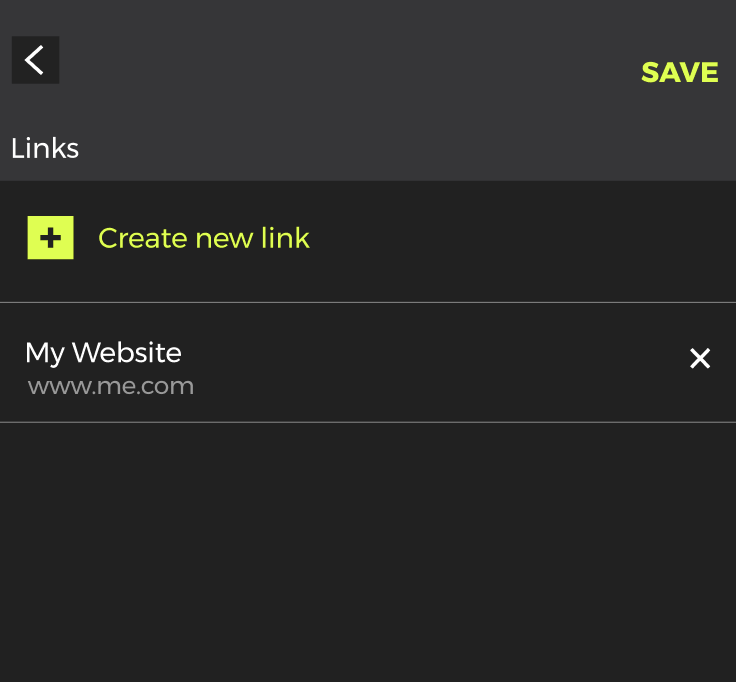
Task: Remove My Website with the X icon
Action: point(700,359)
